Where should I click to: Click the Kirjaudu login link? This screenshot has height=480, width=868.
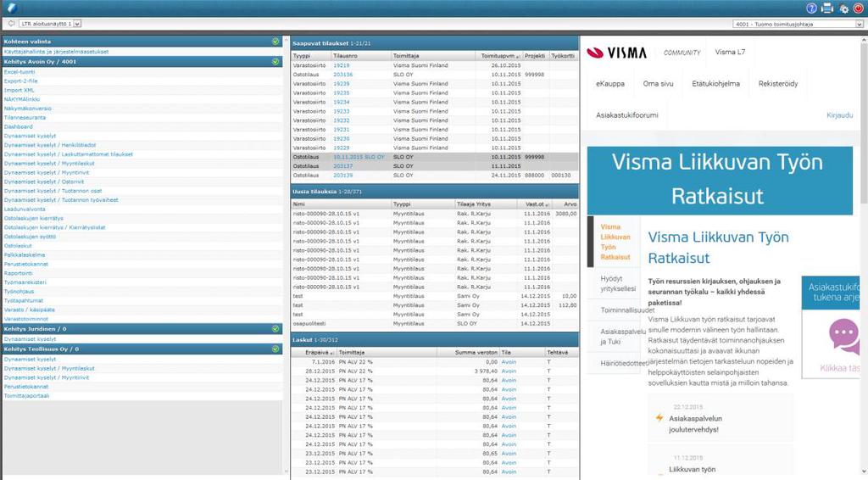840,115
